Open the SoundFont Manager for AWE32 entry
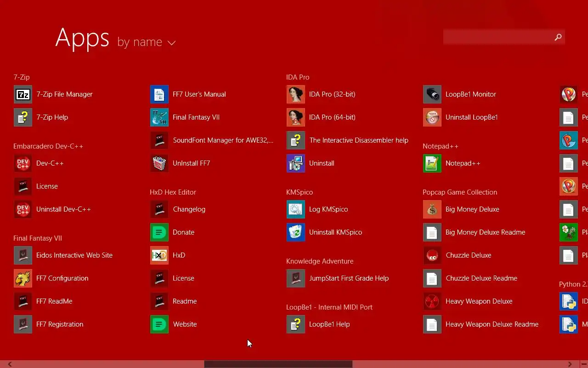 212,140
